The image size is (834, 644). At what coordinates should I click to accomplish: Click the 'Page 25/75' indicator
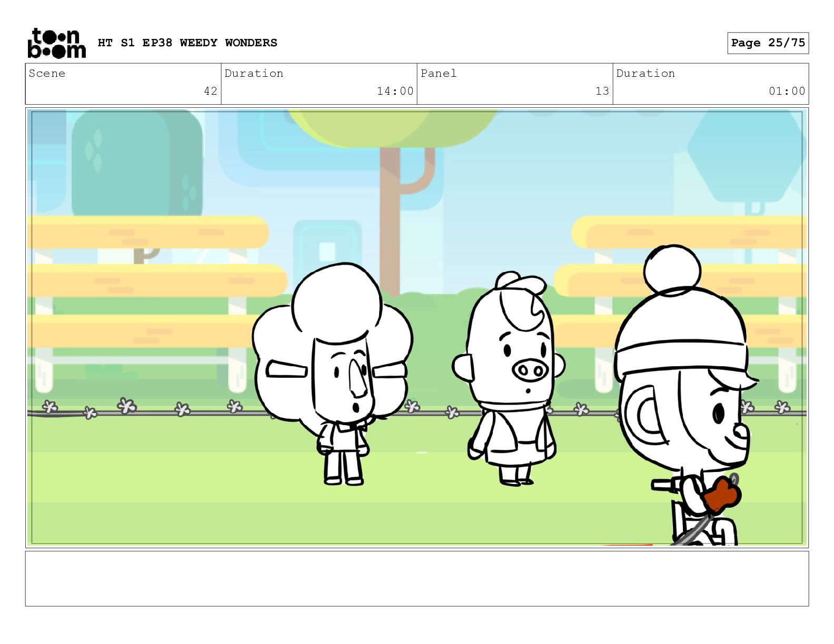[768, 43]
